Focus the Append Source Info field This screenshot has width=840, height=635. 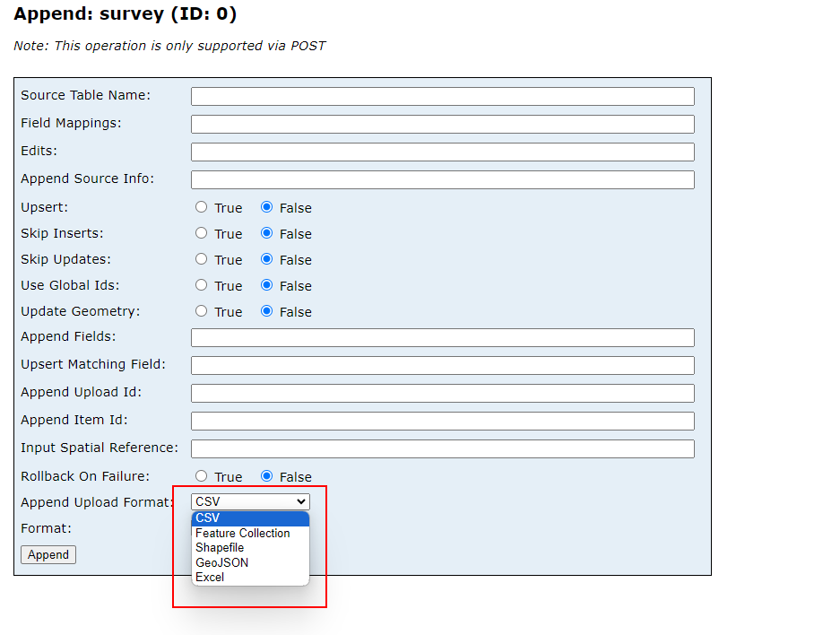click(442, 179)
